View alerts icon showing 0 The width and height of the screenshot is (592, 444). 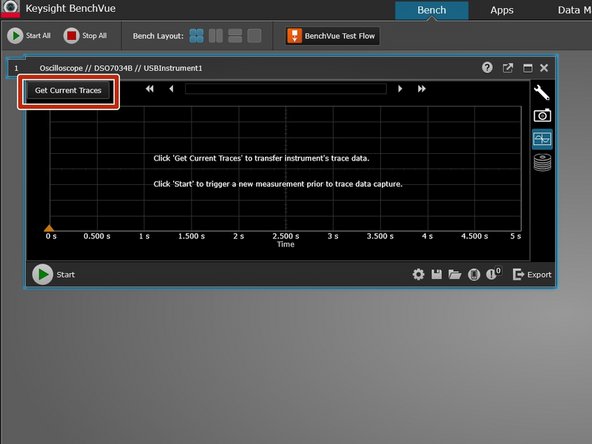[x=493, y=274]
